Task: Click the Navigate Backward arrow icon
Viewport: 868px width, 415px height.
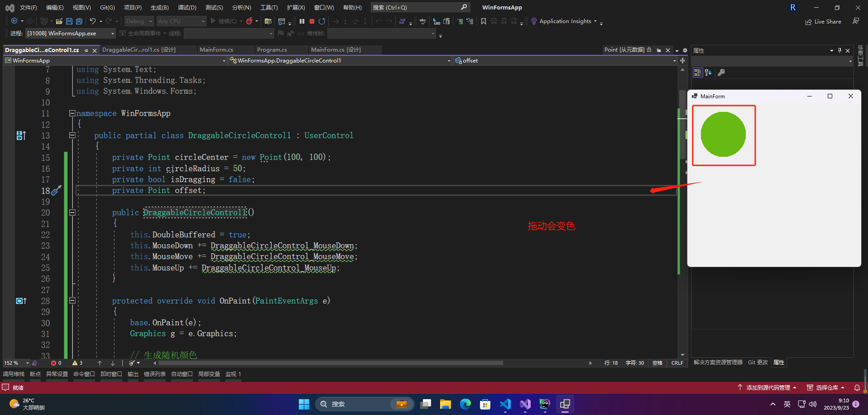Action: [x=14, y=21]
